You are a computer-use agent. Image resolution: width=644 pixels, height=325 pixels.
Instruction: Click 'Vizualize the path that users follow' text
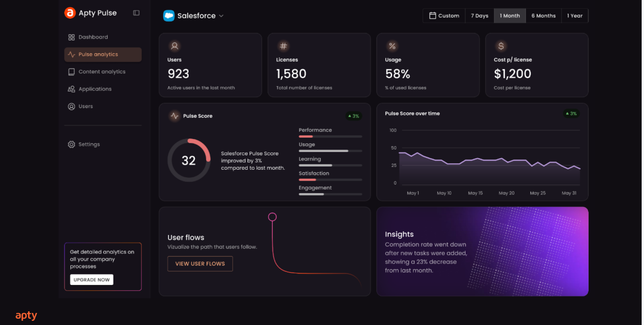pos(212,247)
